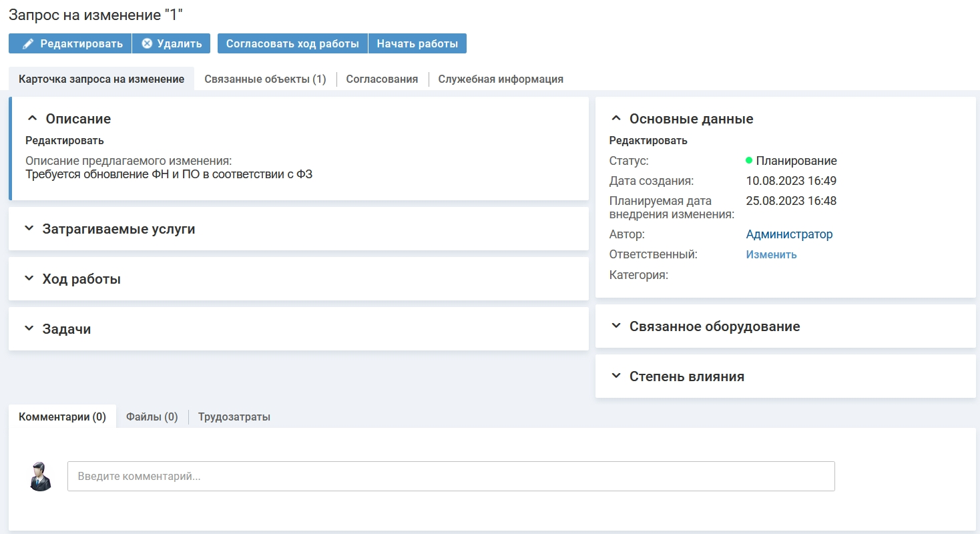Expand the Ход работы section

tap(29, 278)
